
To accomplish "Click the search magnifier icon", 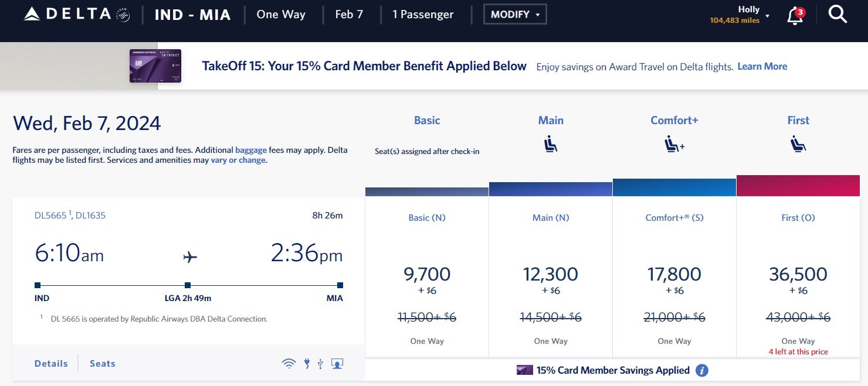I will 838,15.
